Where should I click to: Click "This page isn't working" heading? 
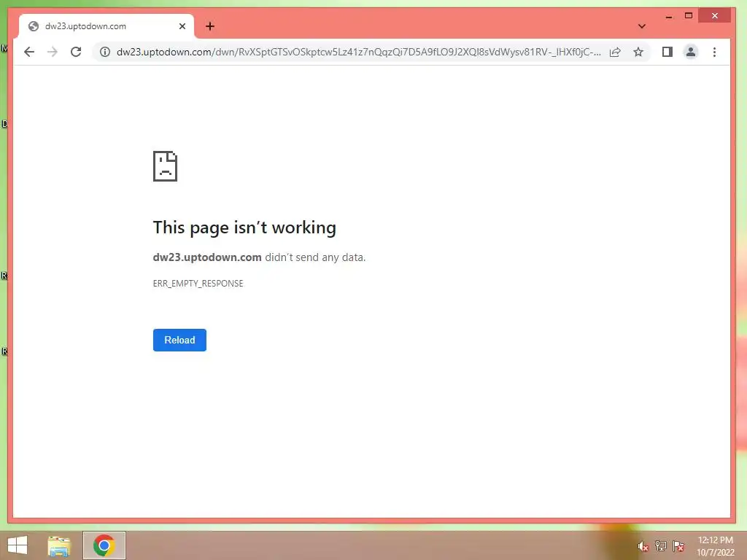244,227
